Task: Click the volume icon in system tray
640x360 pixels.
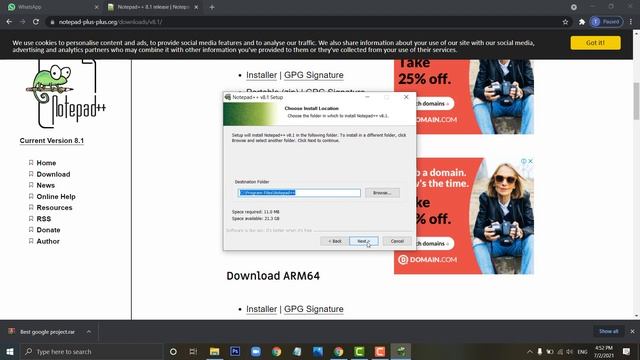Action: click(570, 351)
